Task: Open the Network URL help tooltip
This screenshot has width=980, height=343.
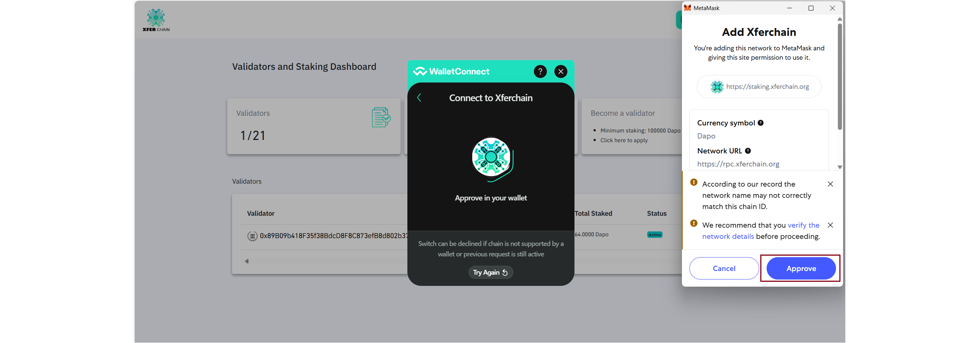Action: tap(748, 151)
